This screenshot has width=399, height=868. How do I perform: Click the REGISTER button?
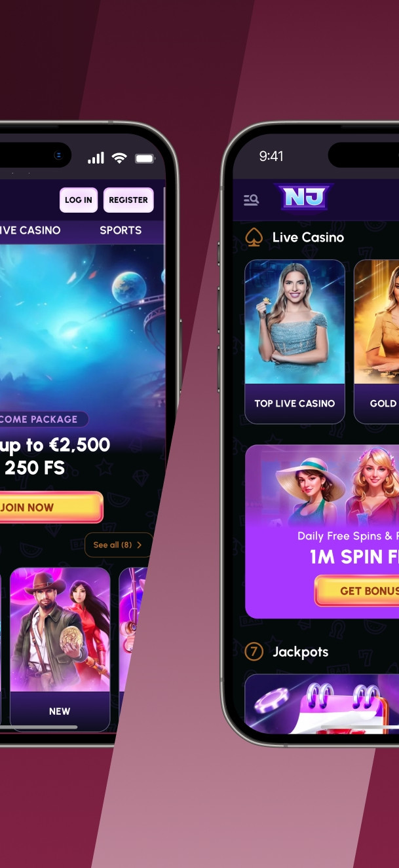[x=128, y=200]
